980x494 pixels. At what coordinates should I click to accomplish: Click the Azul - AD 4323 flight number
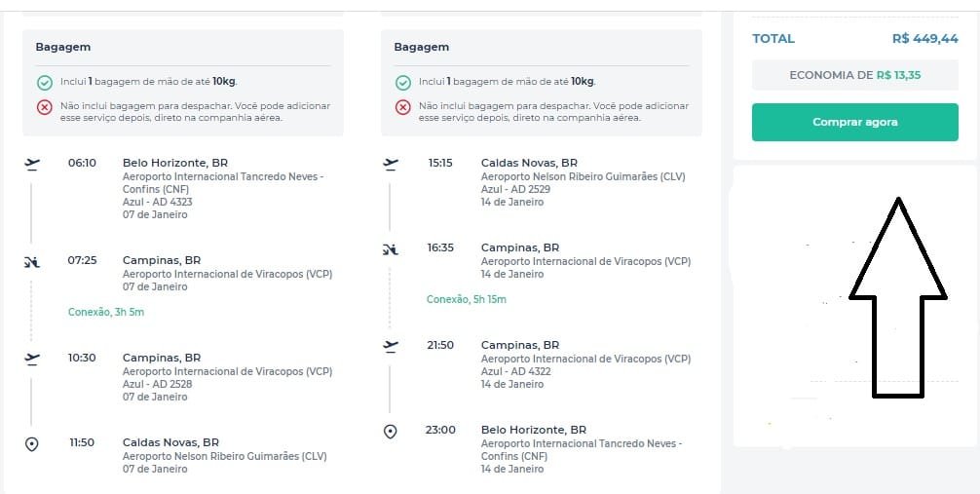158,202
